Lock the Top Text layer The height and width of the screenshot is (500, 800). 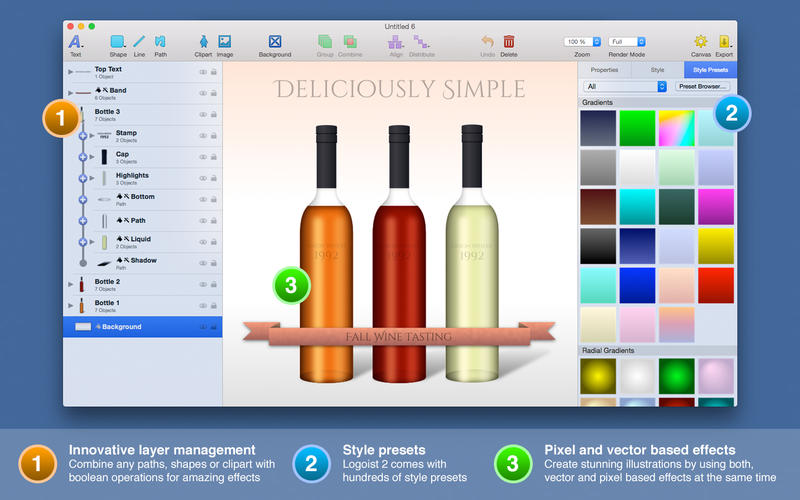click(214, 72)
